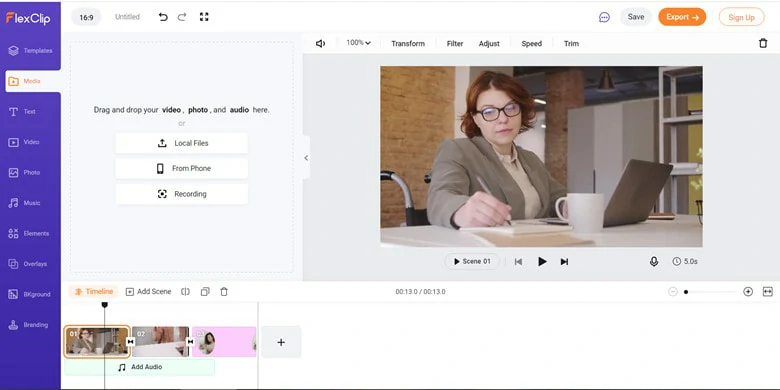Open the Video stock library tab
The width and height of the screenshot is (780, 390).
24,142
